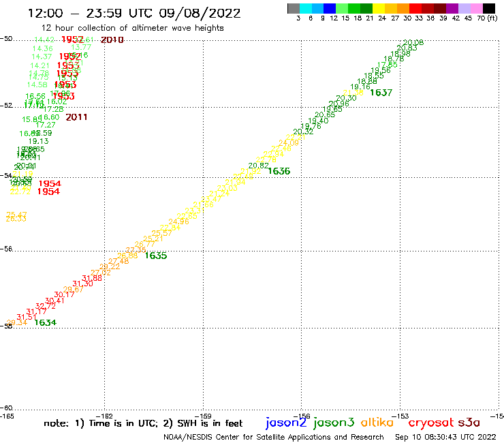The width and height of the screenshot is (504, 443).
Task: Click the note about Time in UTC
Action: click(x=143, y=423)
